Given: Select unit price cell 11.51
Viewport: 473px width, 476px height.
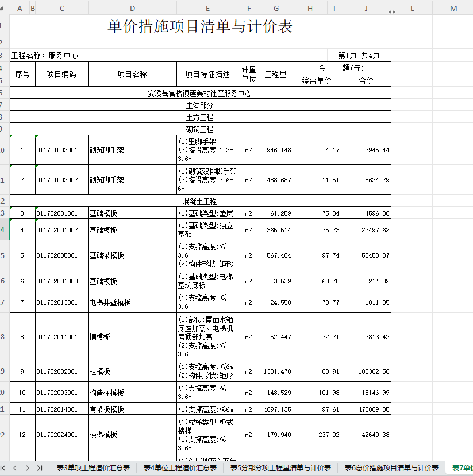Looking at the screenshot, I should click(x=317, y=180).
